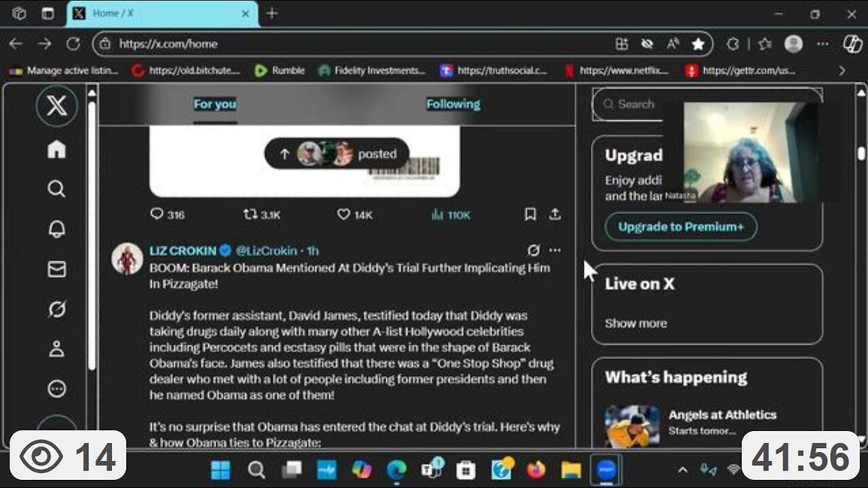Bookmark the post above Liz Crokin's

coord(530,214)
